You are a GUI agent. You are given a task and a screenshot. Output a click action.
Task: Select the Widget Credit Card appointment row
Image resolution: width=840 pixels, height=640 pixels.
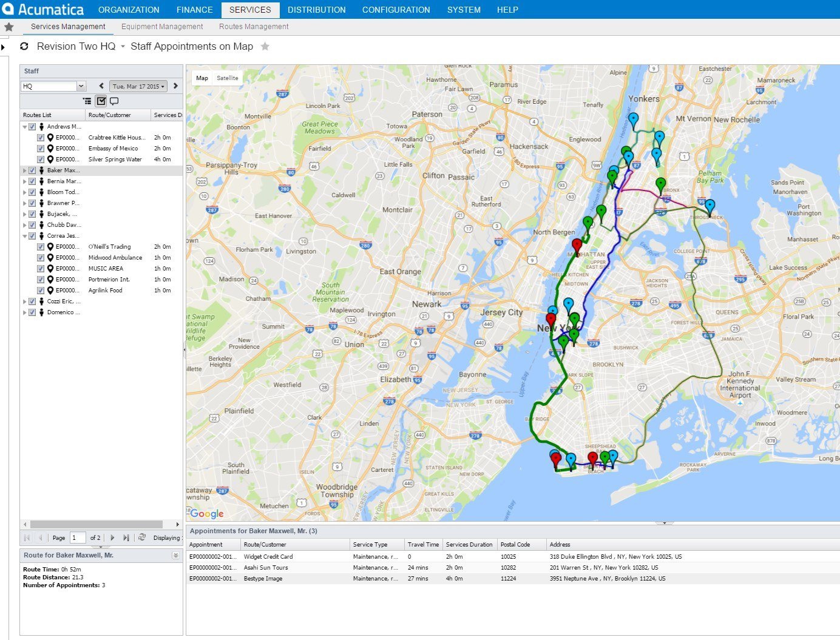click(512, 556)
